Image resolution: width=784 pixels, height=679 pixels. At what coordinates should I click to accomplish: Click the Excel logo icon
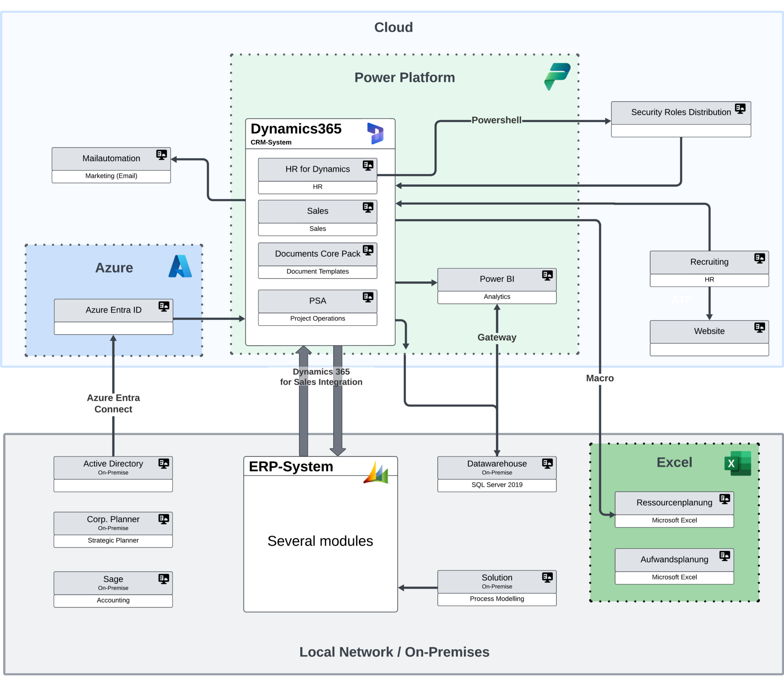(x=738, y=463)
